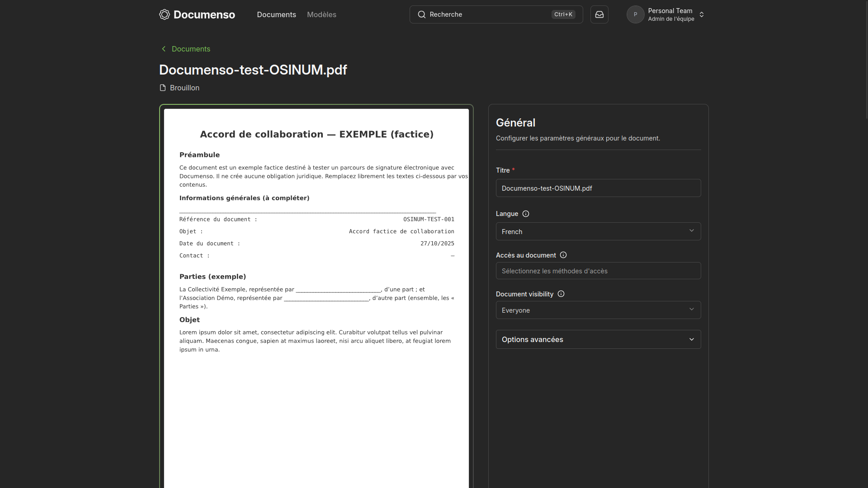Open the inbox icon button
This screenshot has height=488, width=868.
click(x=599, y=14)
